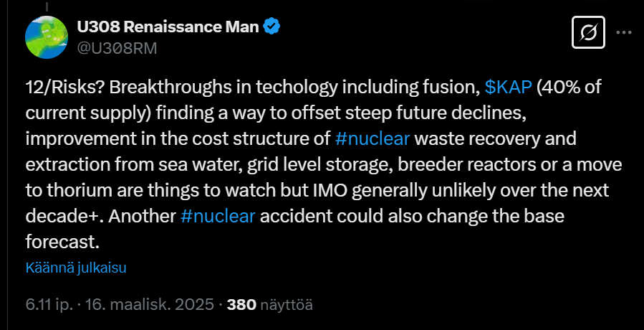This screenshot has height=330, width=644.
Task: Open the U308 Renaissance Man display name
Action: (168, 27)
